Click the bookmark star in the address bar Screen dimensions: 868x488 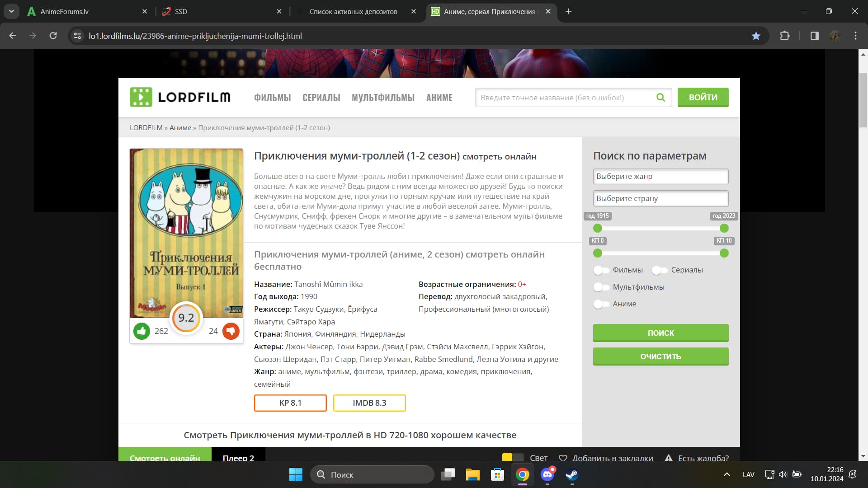(756, 36)
